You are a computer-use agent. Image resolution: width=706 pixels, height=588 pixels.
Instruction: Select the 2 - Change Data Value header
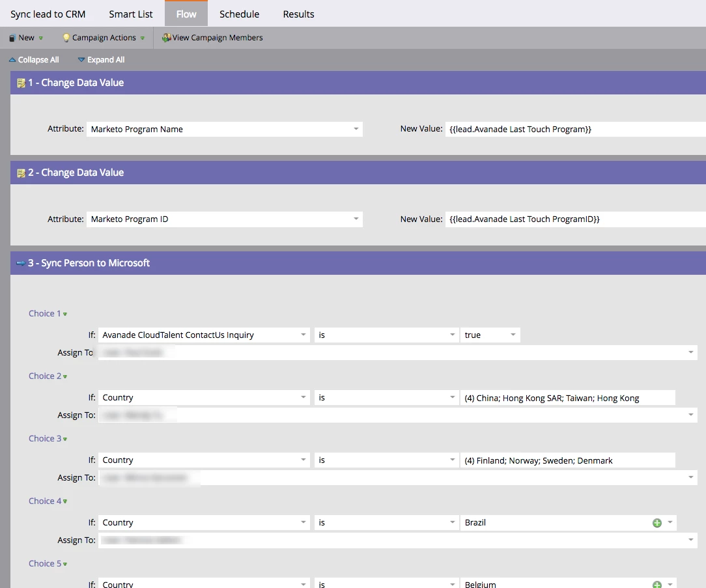point(358,173)
